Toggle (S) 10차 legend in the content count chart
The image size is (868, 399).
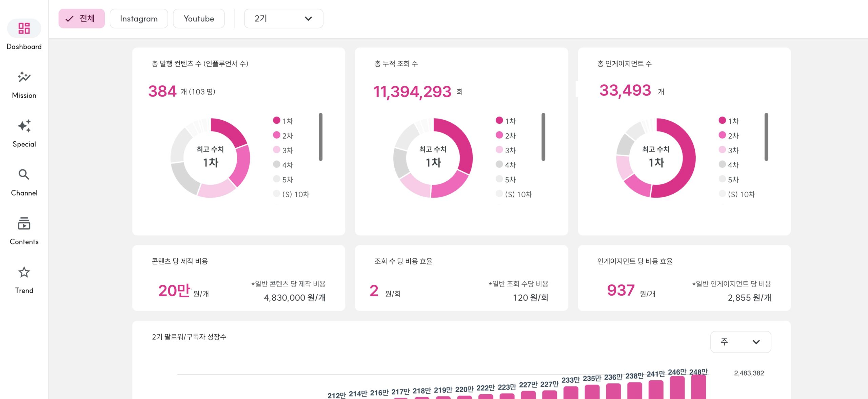click(292, 194)
